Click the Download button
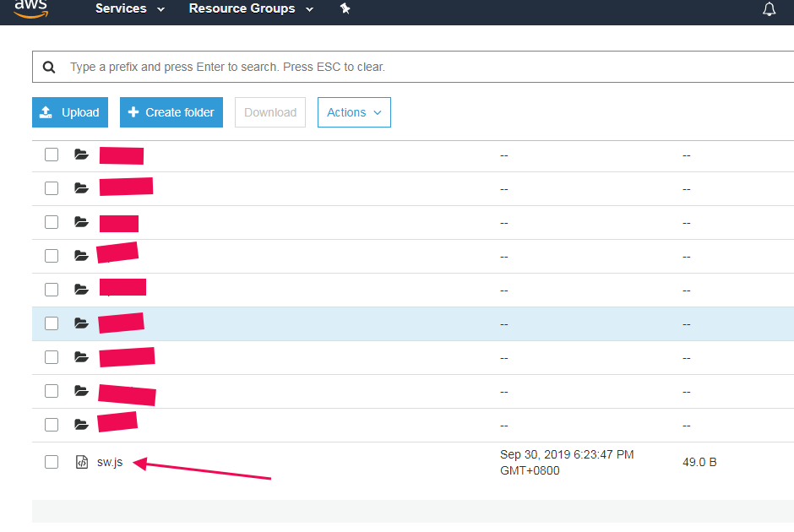794x532 pixels. click(270, 112)
